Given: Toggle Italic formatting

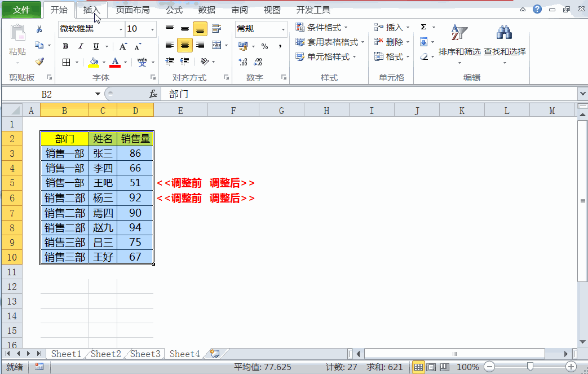Looking at the screenshot, I should [81, 46].
